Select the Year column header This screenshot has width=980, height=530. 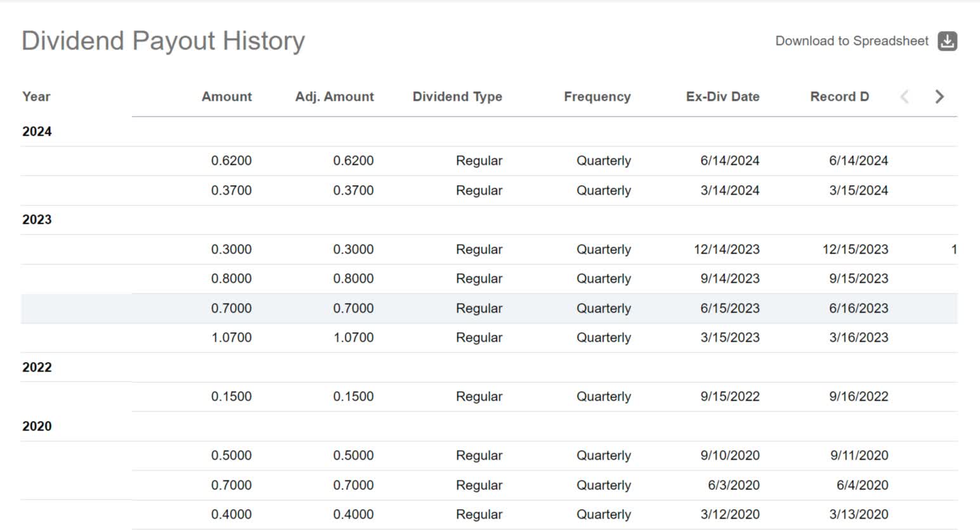pyautogui.click(x=36, y=96)
